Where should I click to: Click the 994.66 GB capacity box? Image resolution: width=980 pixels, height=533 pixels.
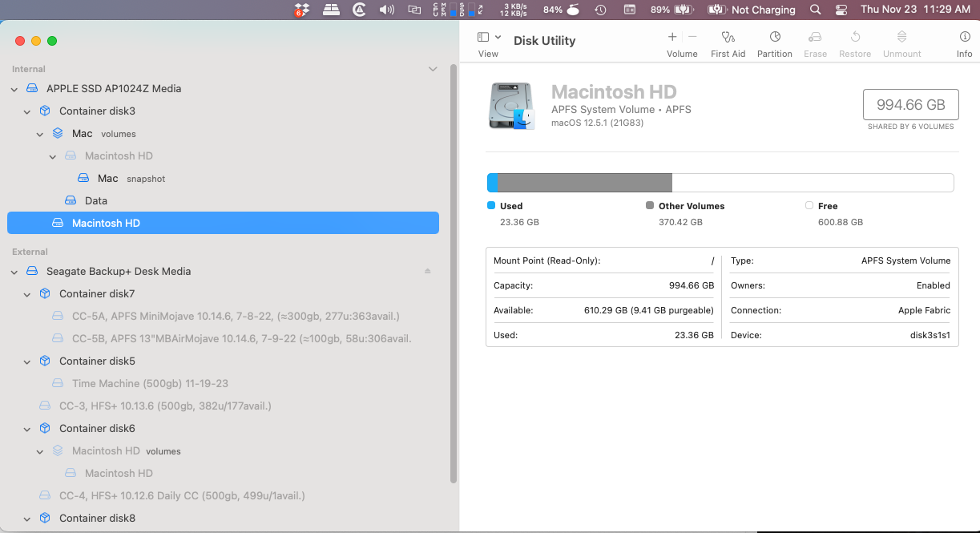(910, 105)
